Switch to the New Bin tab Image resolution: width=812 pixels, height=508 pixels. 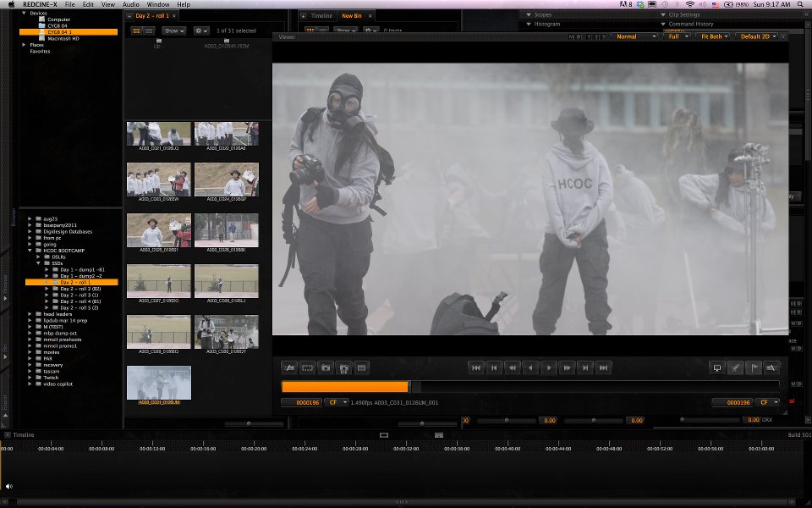pos(352,15)
